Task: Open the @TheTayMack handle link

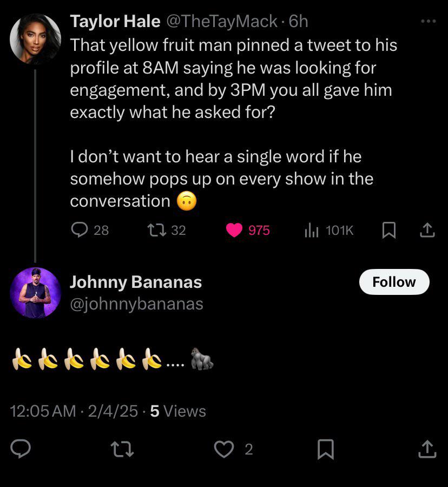Action: click(x=221, y=21)
